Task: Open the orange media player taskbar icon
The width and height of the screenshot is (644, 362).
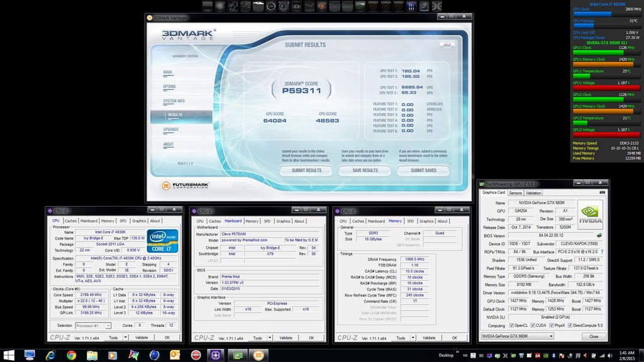Action: pyautogui.click(x=113, y=355)
